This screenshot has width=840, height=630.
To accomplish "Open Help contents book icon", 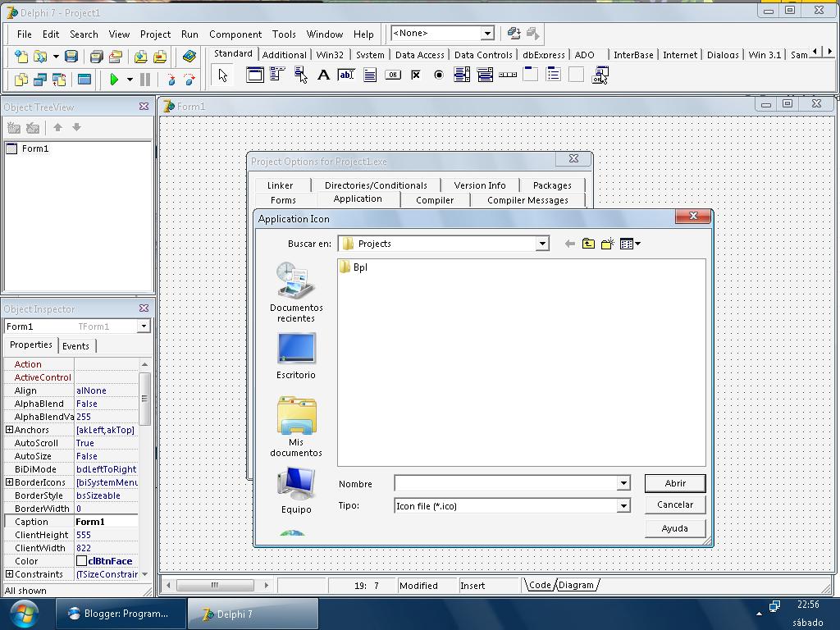I will point(189,57).
